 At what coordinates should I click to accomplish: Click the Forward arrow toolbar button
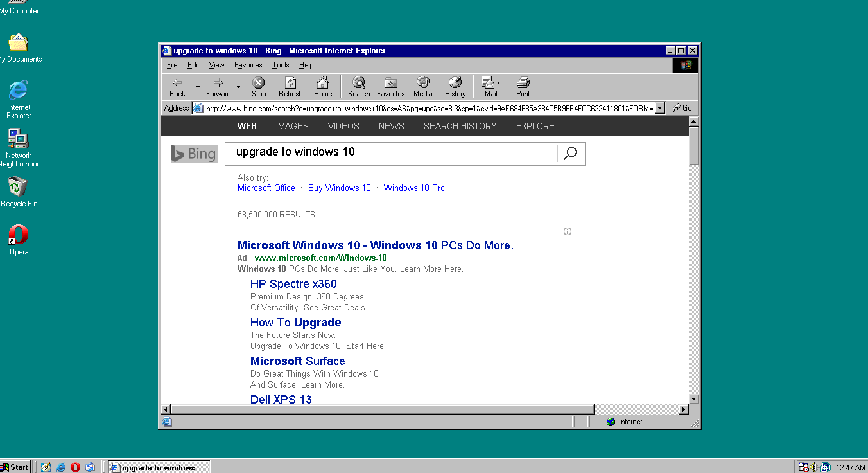218,87
